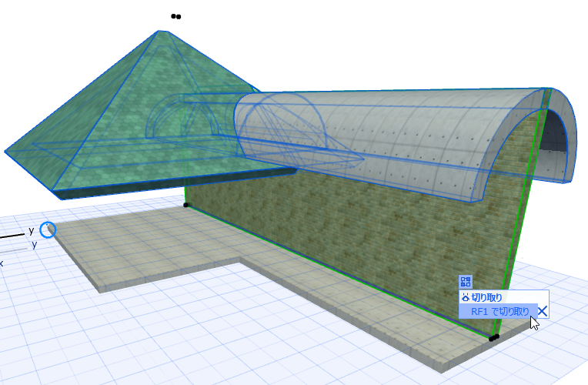The width and height of the screenshot is (588, 385).
Task: Click the wall's left base corner hotspot
Action: [x=185, y=205]
